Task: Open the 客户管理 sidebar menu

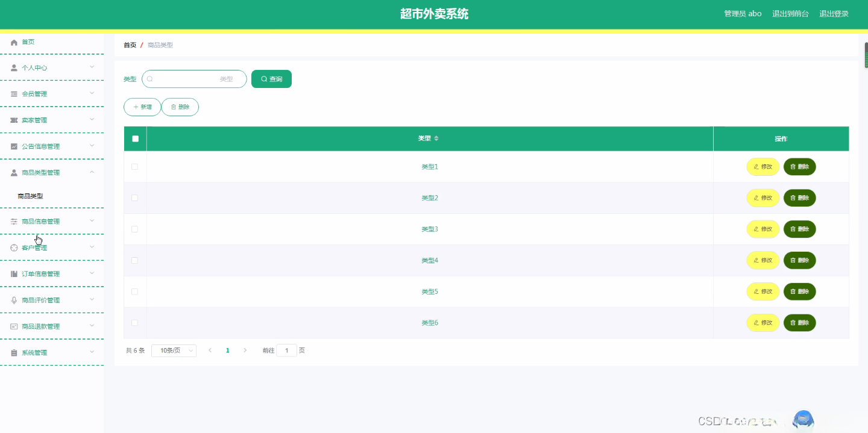Action: coord(52,248)
